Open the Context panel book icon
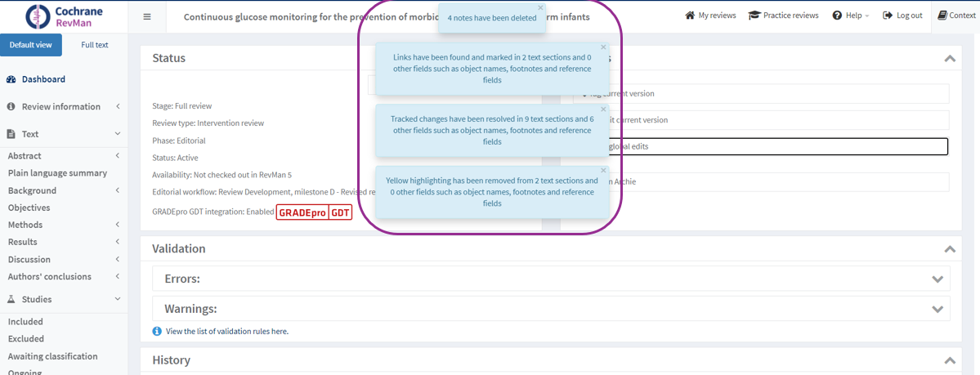 942,16
